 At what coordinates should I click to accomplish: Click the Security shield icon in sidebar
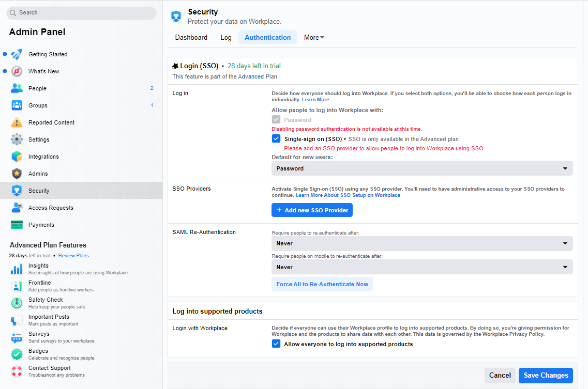(x=17, y=191)
